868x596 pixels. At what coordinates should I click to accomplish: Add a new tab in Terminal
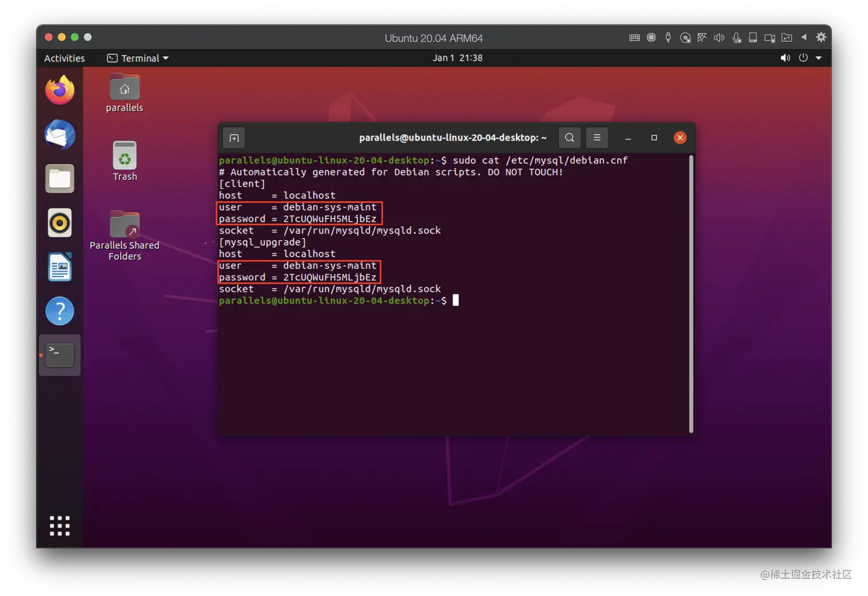234,138
